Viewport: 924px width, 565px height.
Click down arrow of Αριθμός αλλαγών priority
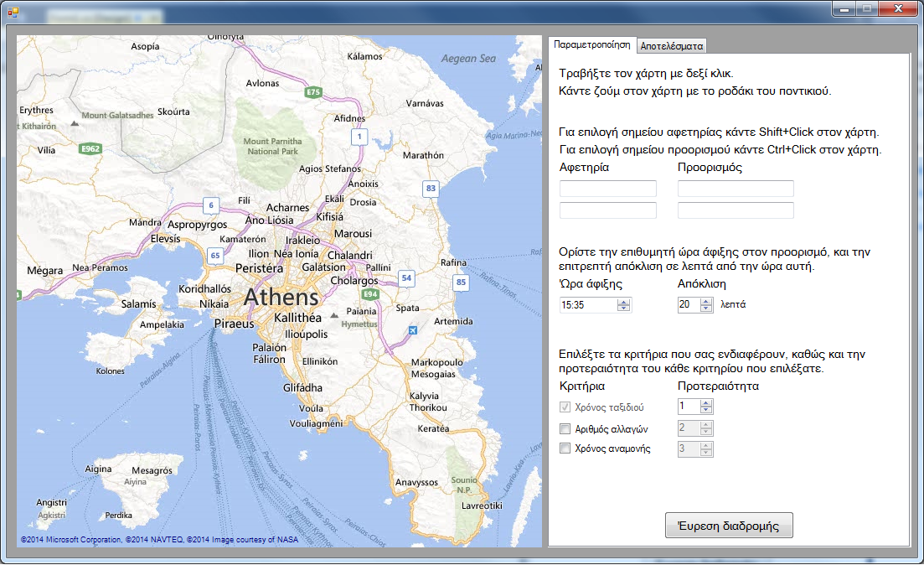tap(706, 431)
